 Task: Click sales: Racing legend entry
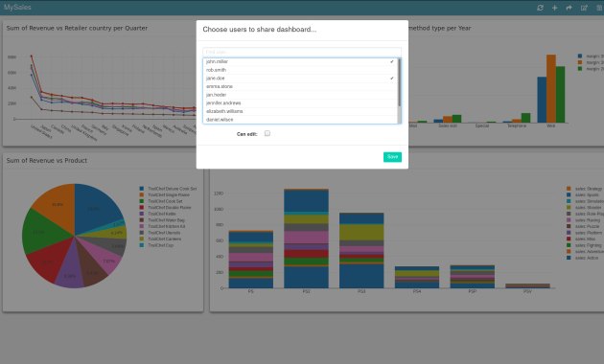coord(583,220)
